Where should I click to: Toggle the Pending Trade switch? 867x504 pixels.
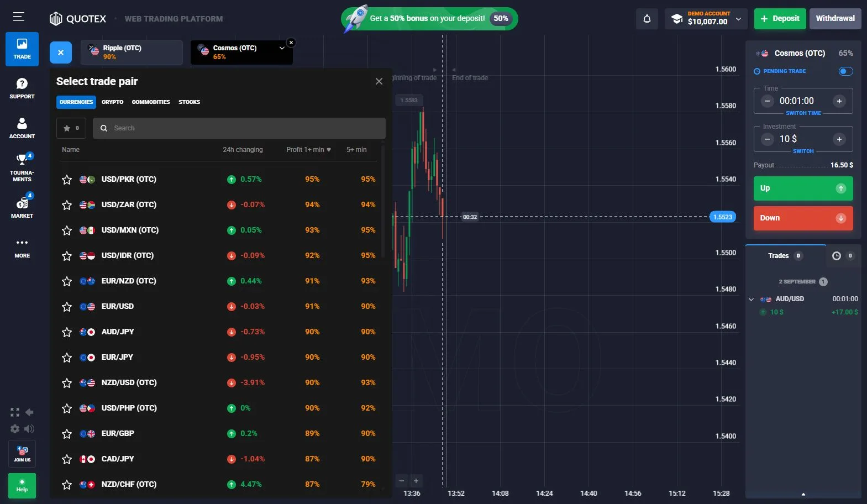845,71
